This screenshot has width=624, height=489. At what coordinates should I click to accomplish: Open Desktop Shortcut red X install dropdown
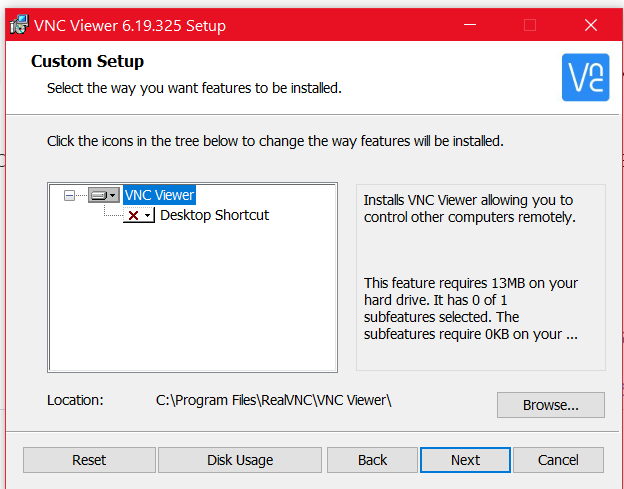[x=139, y=215]
